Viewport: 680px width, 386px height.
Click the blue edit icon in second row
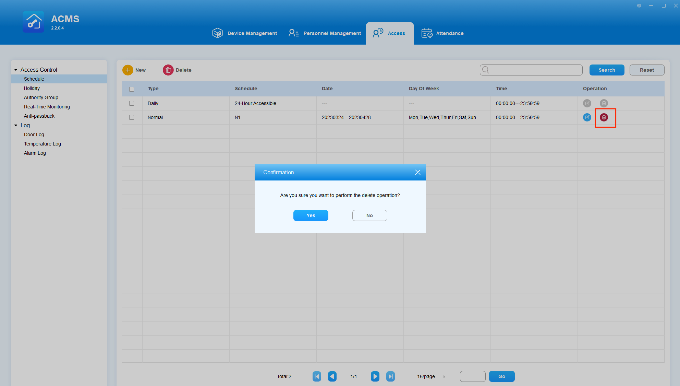(x=587, y=117)
